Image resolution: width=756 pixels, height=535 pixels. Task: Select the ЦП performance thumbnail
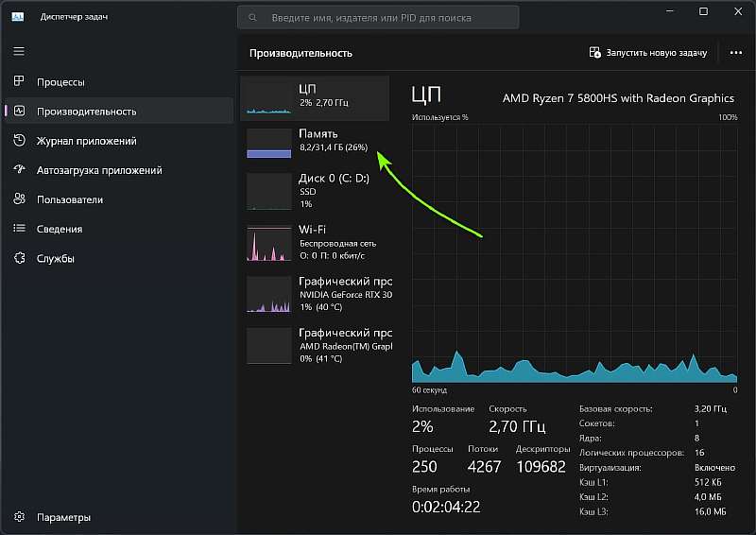[315, 97]
